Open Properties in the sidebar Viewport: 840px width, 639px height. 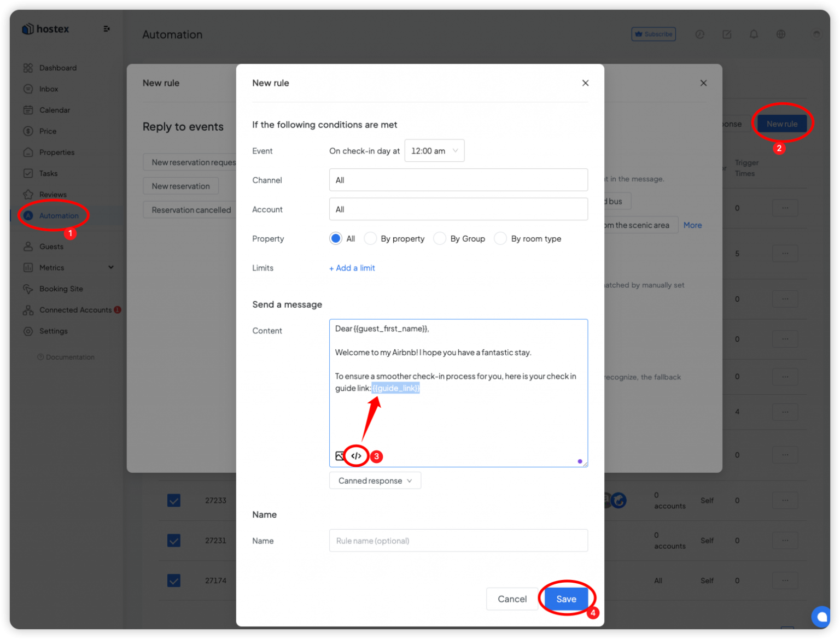(56, 153)
